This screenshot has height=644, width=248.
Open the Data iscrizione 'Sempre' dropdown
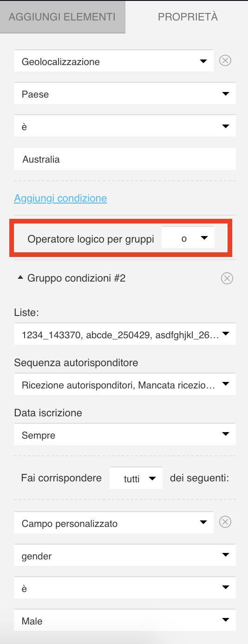[125, 435]
